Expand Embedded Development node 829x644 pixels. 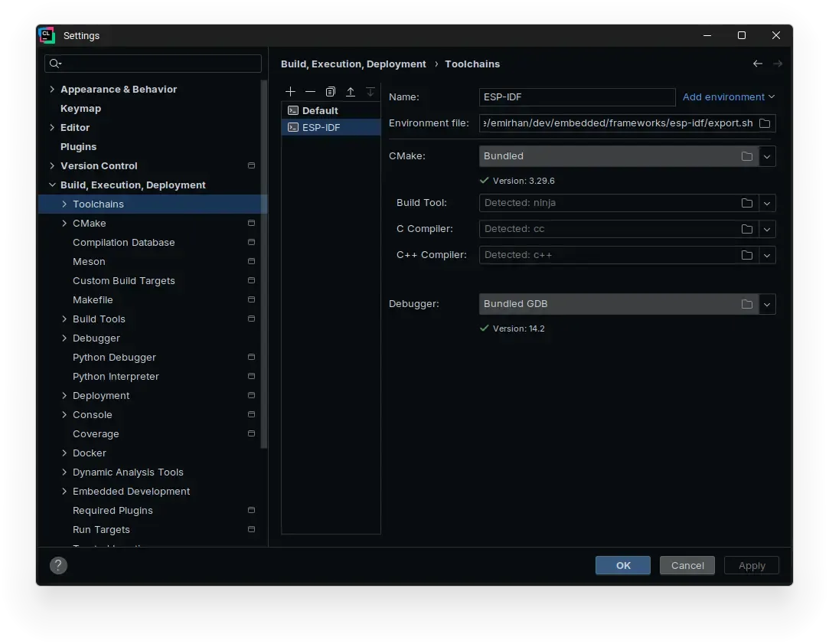click(64, 491)
